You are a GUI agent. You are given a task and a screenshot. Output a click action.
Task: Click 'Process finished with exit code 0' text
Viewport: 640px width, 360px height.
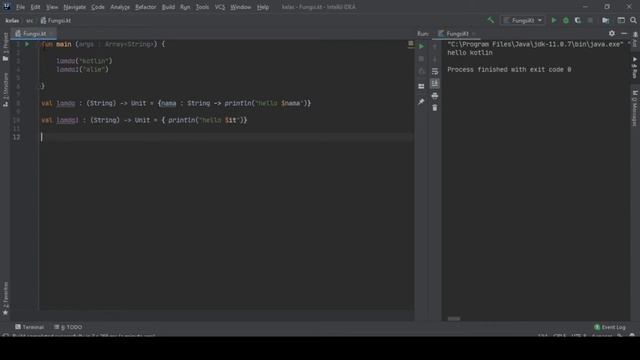click(x=509, y=69)
